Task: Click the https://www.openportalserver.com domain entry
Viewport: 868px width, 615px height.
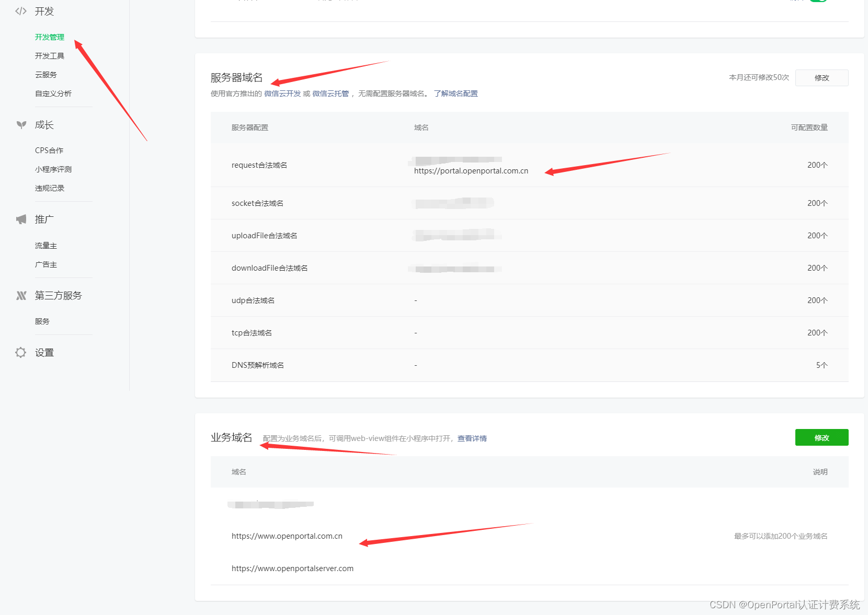Action: point(293,568)
